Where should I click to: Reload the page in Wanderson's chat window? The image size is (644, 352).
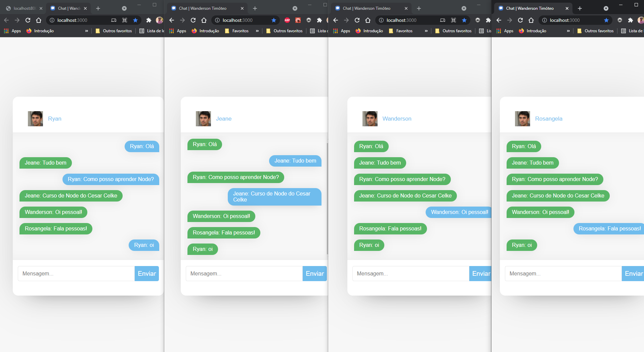tap(357, 20)
